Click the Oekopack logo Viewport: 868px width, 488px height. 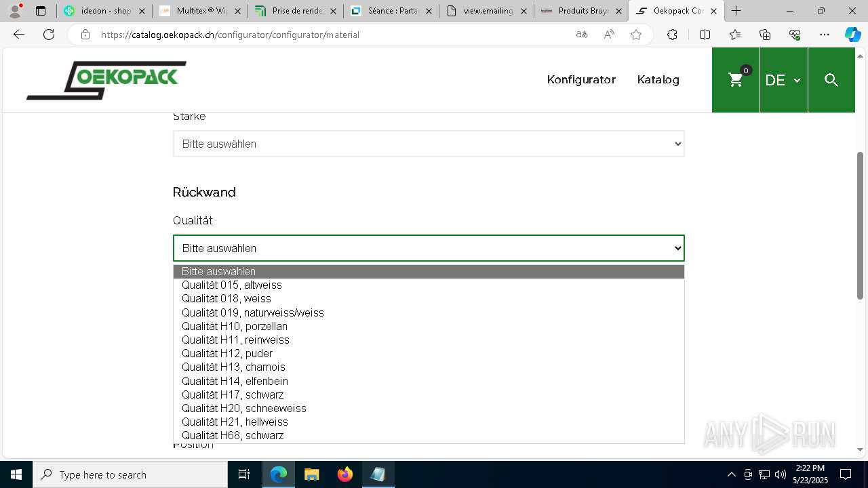106,80
